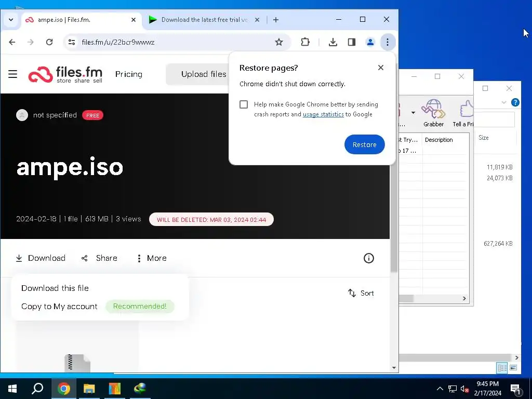
Task: Click the files.fm logo
Action: [x=65, y=75]
